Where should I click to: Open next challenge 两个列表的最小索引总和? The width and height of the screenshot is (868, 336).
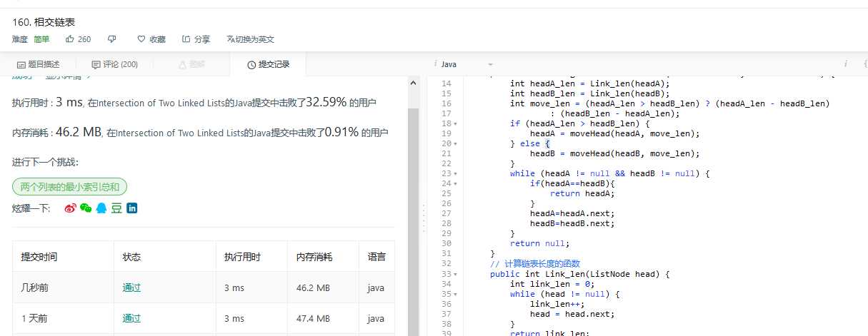69,187
